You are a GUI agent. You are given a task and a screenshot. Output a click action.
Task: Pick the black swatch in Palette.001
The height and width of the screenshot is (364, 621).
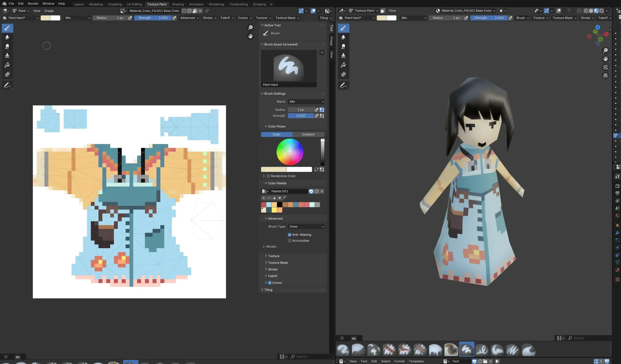280,205
